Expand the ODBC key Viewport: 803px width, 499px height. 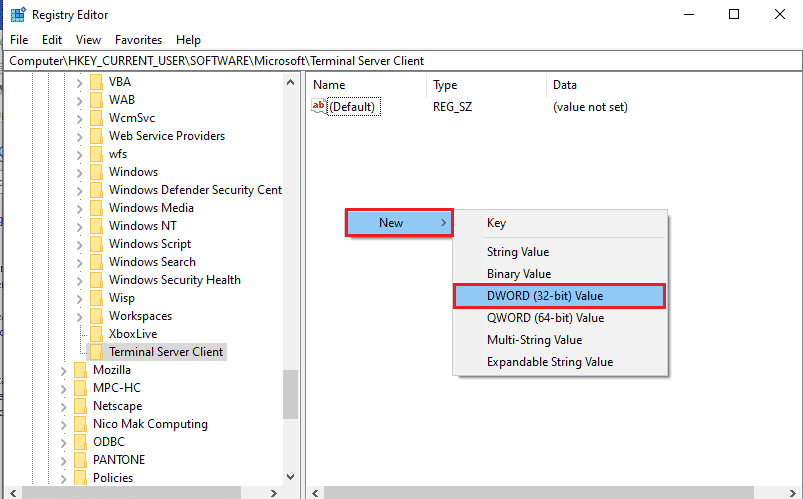(64, 443)
